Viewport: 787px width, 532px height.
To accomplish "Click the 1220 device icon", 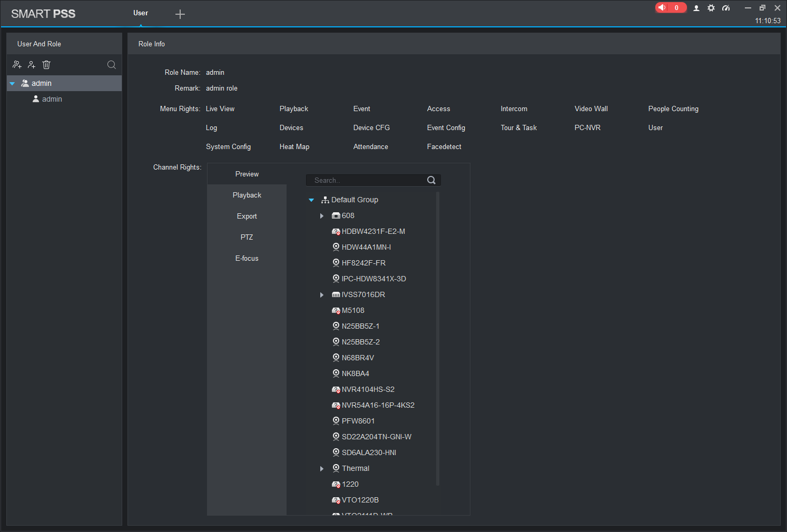I will 336,485.
